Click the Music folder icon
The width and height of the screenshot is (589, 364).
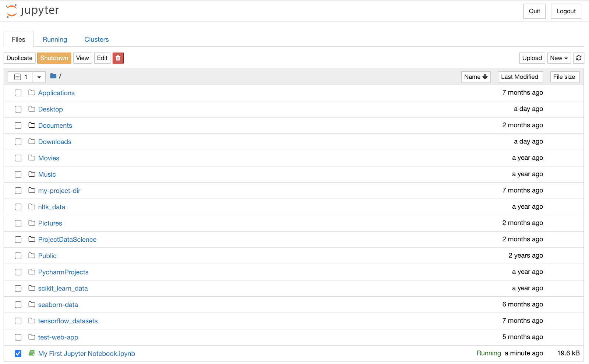pyautogui.click(x=32, y=174)
